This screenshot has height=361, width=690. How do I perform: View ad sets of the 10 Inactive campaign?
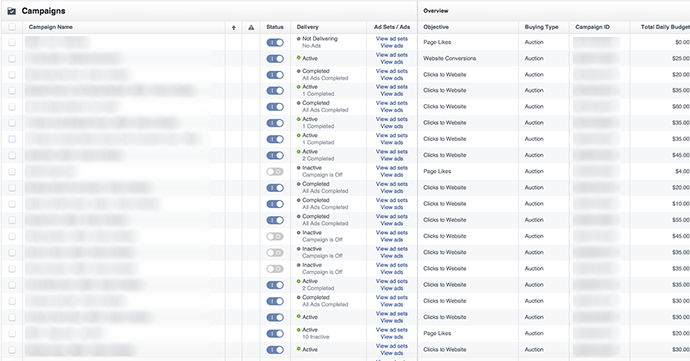click(x=392, y=330)
